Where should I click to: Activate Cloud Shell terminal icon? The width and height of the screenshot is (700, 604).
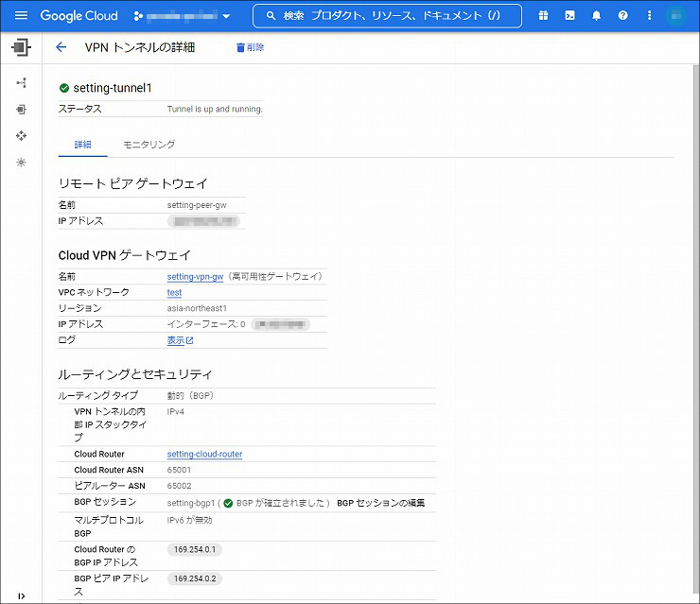coord(570,16)
